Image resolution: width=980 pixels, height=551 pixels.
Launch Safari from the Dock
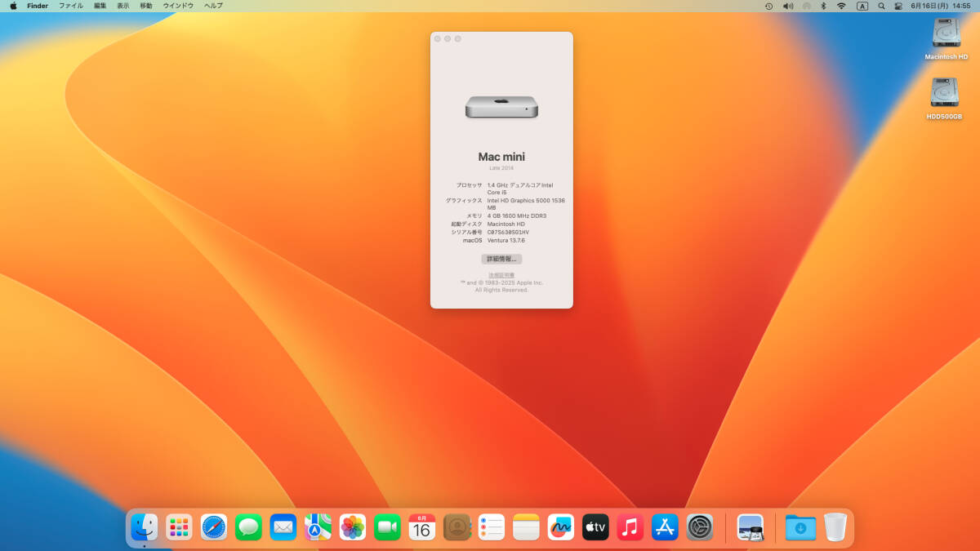[x=214, y=527]
